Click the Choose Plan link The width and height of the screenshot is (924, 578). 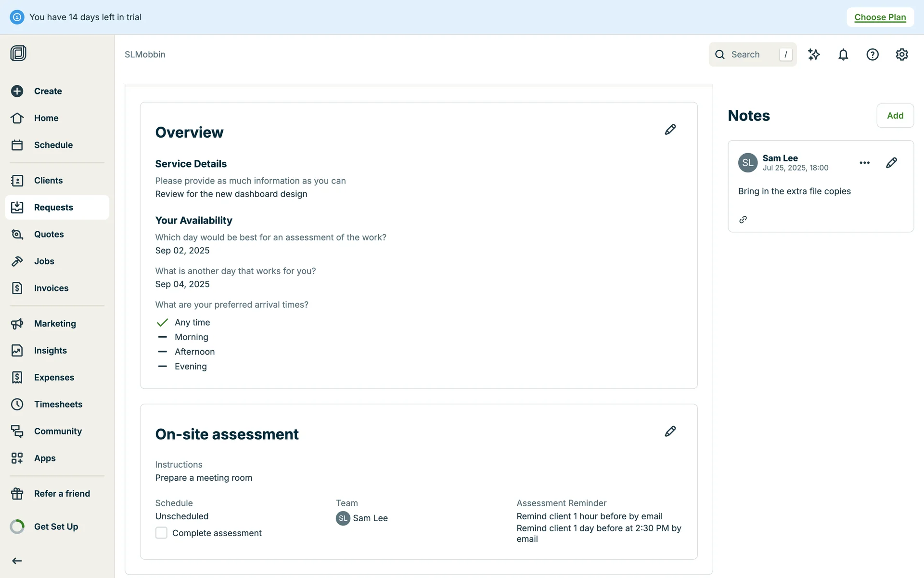tap(880, 17)
